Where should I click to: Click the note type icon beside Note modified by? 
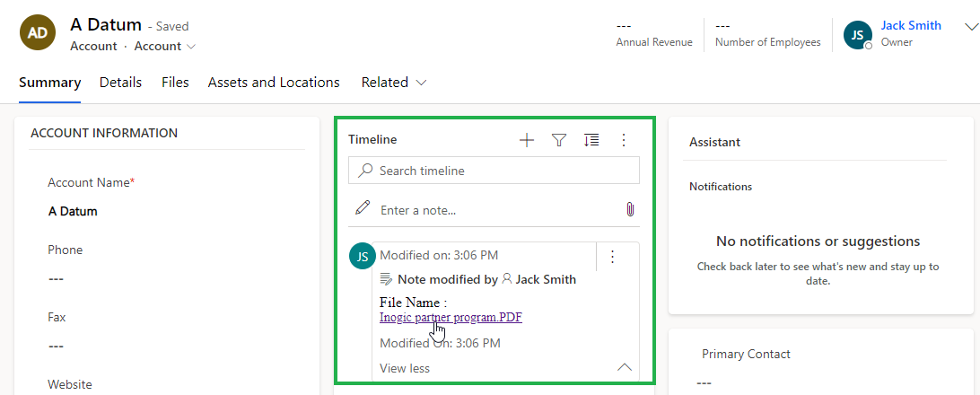pyautogui.click(x=386, y=279)
